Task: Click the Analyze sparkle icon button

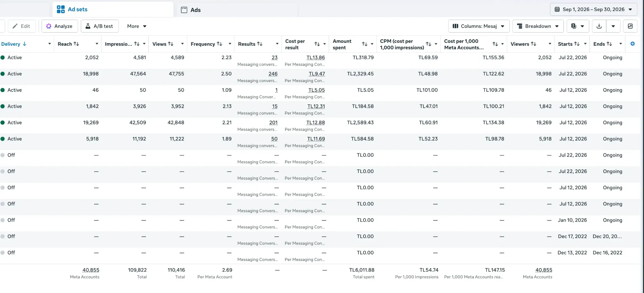Action: (x=60, y=26)
